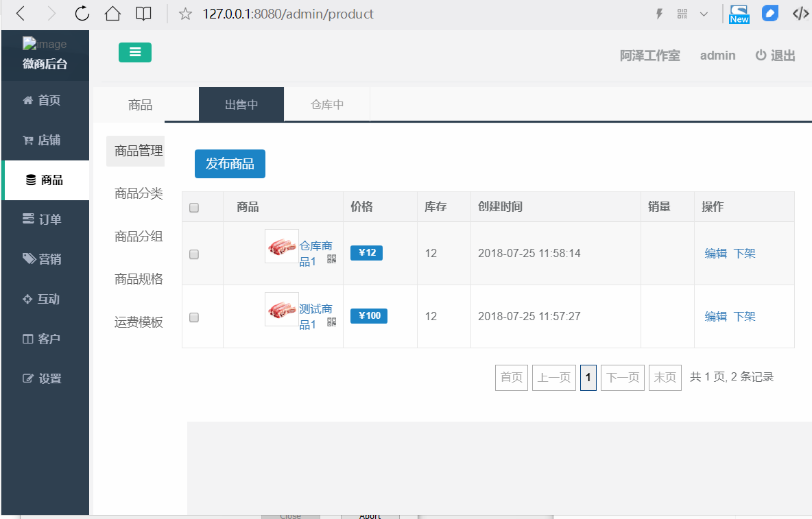The image size is (812, 519).
Task: Click QR code icon beside 仓库商品1
Action: (x=332, y=259)
